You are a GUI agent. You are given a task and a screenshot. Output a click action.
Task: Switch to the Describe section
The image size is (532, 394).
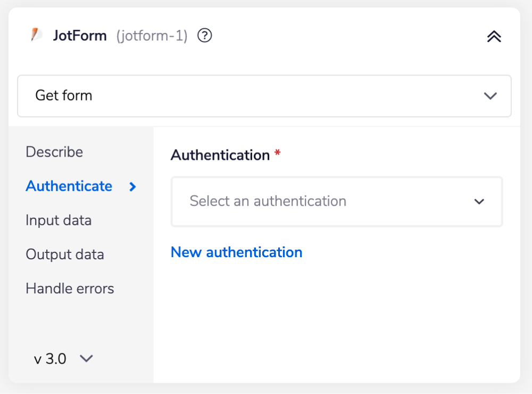point(54,152)
